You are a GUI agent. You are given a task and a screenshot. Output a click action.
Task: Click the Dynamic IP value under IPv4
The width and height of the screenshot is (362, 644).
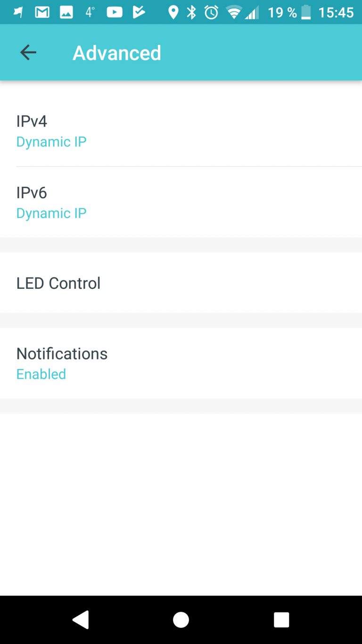click(51, 142)
